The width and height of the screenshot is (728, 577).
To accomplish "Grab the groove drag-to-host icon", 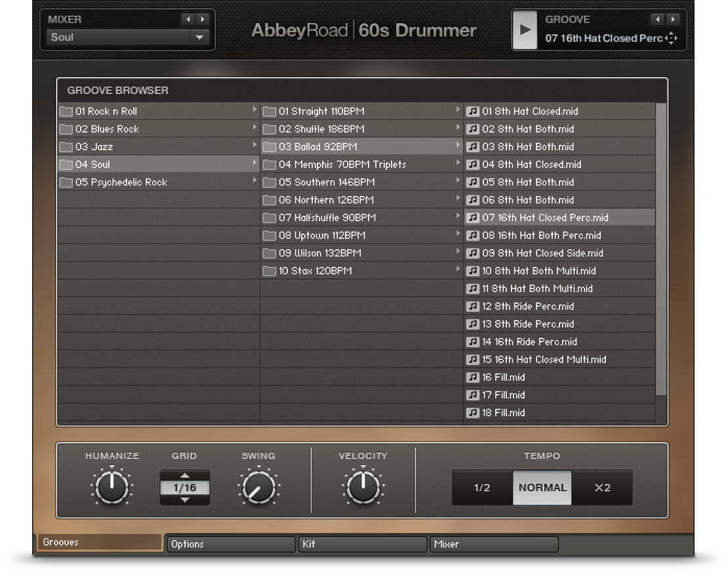I will (x=672, y=38).
